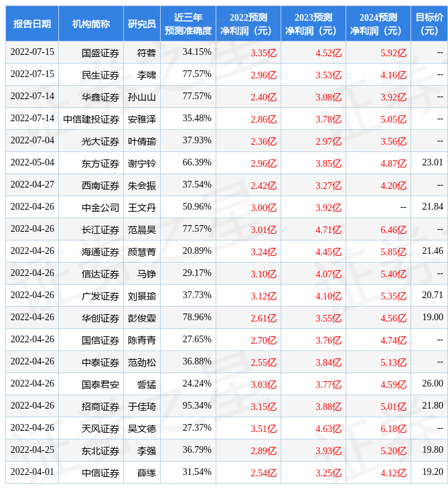Click researcher name 王文丹

coord(142,208)
